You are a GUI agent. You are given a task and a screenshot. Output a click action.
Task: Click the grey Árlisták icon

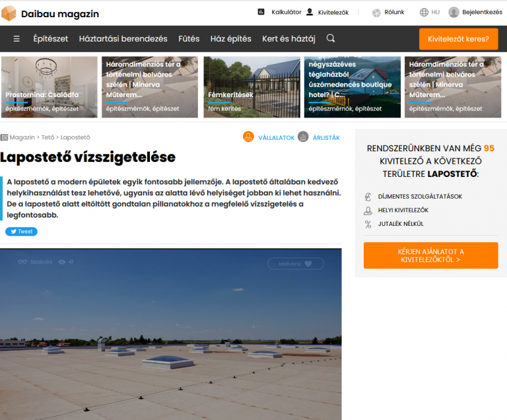pyautogui.click(x=303, y=137)
